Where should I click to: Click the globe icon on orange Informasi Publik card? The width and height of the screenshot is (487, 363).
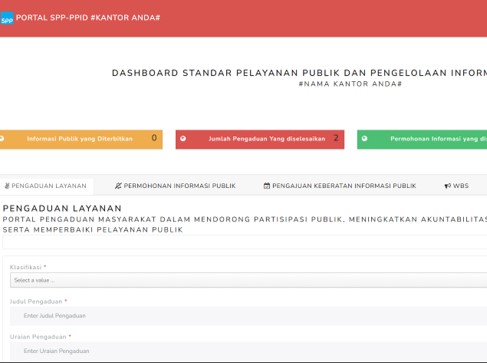pyautogui.click(x=2, y=138)
